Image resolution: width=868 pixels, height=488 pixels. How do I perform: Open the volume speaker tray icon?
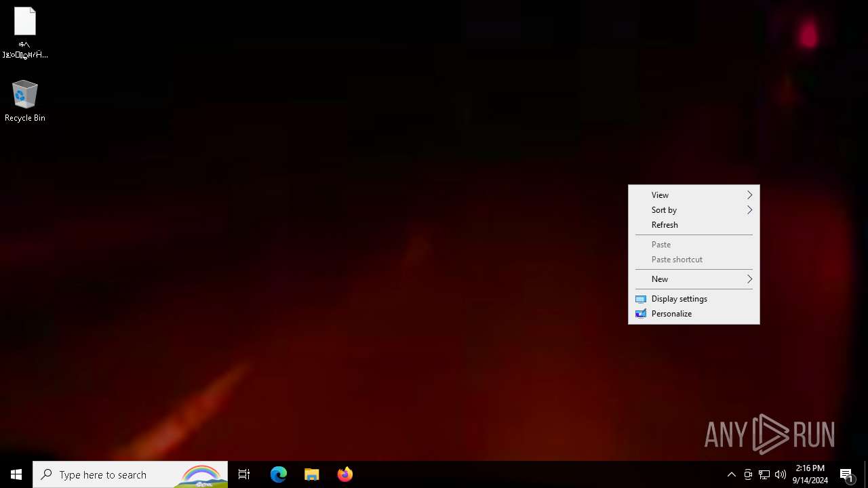(781, 474)
